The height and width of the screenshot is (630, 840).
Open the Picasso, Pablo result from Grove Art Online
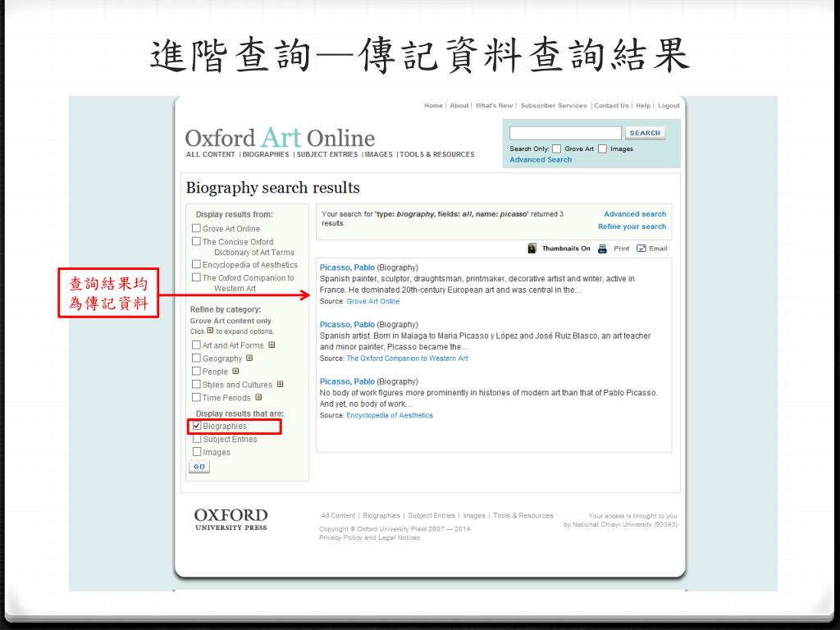[x=347, y=267]
